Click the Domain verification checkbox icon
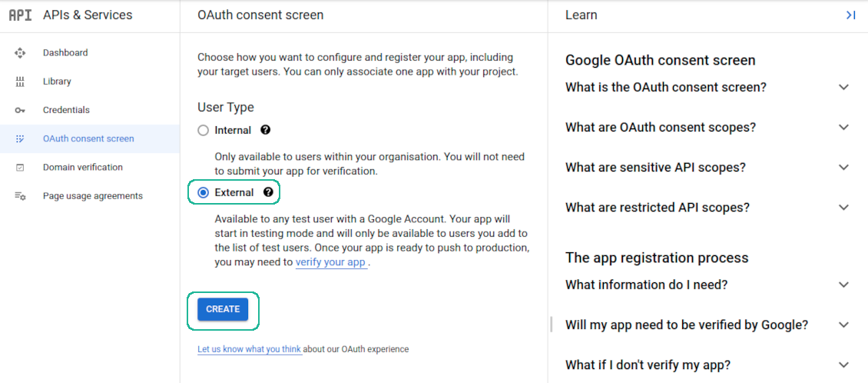The height and width of the screenshot is (383, 868). click(21, 168)
